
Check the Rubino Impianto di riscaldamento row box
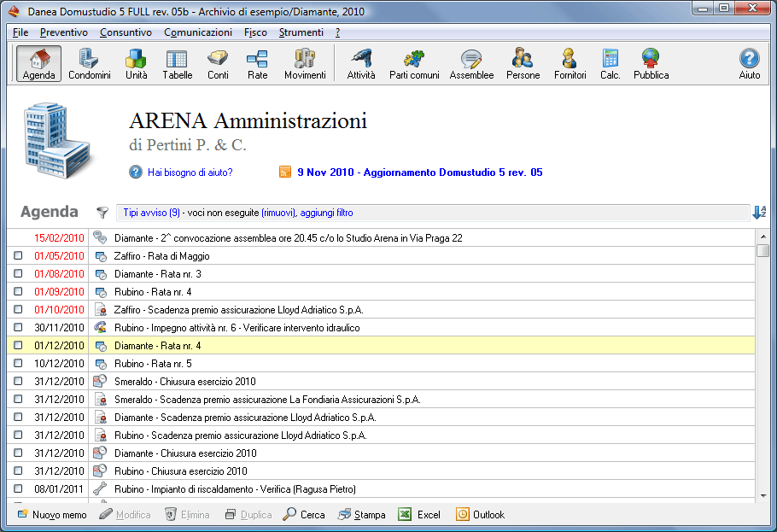point(18,488)
